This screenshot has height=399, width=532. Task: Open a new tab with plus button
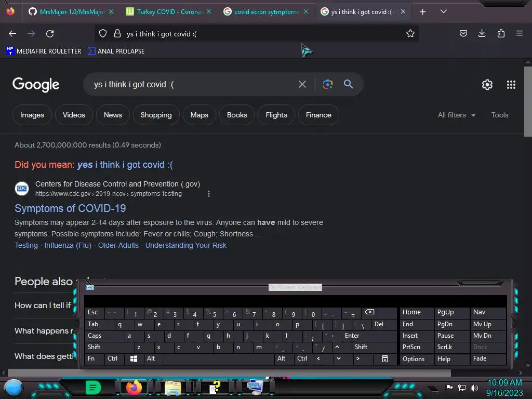pos(422,12)
